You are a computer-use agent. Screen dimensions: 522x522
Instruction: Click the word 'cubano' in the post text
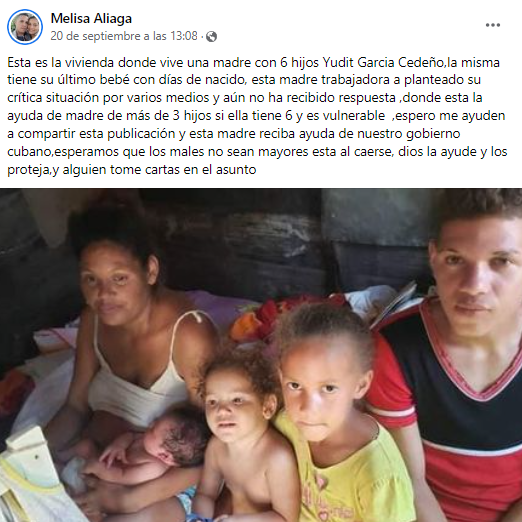click(29, 152)
